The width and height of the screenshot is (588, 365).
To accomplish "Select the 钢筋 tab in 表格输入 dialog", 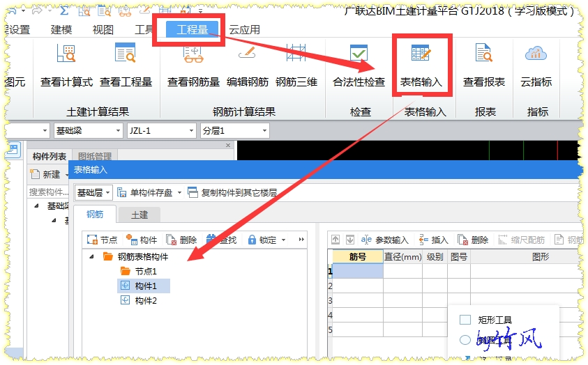I will pyautogui.click(x=95, y=214).
